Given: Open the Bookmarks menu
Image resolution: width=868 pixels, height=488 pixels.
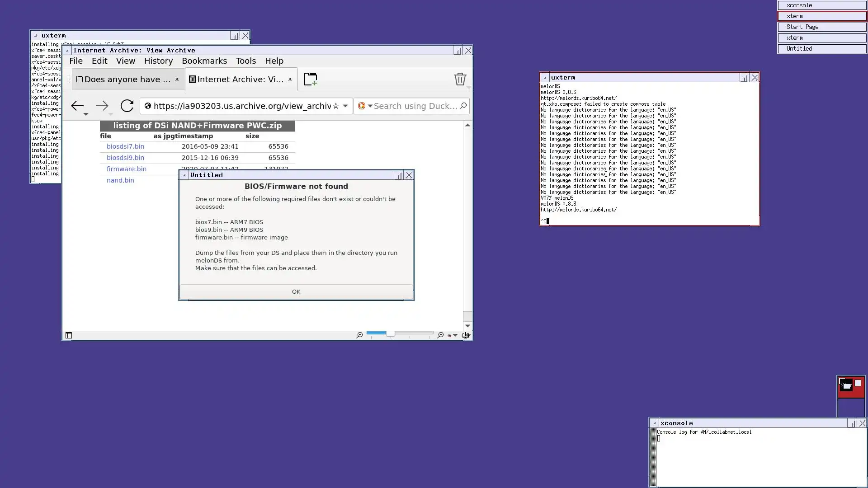Looking at the screenshot, I should tap(204, 61).
